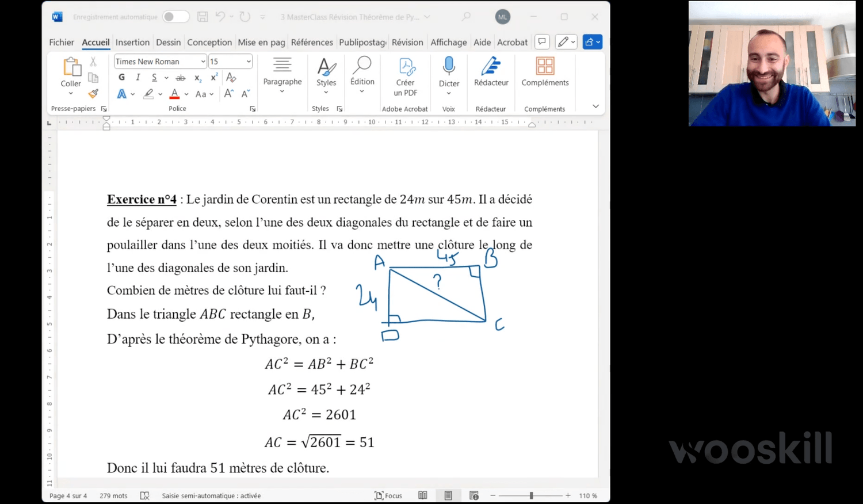
Task: Switch to Print Layout view icon
Action: [x=448, y=495]
